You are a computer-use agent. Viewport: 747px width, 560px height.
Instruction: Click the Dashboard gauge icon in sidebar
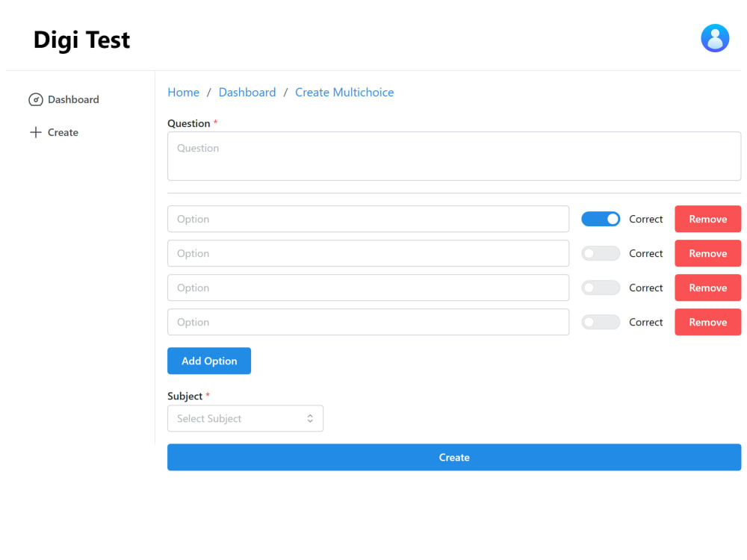tap(35, 99)
